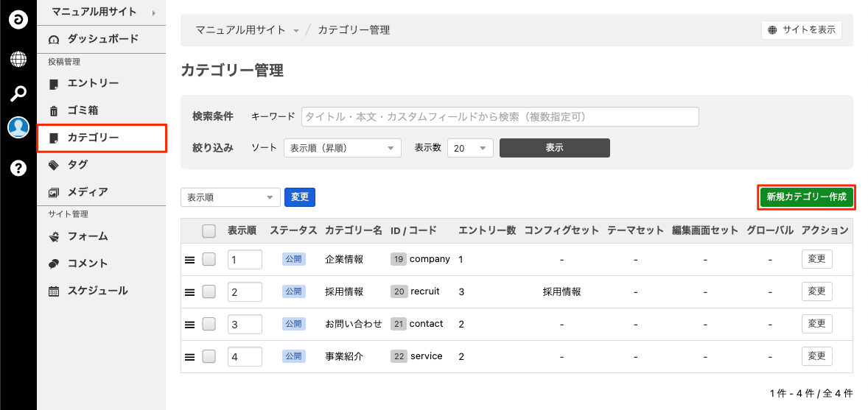This screenshot has width=868, height=410.
Task: Click the magnifier search icon
Action: click(x=18, y=93)
